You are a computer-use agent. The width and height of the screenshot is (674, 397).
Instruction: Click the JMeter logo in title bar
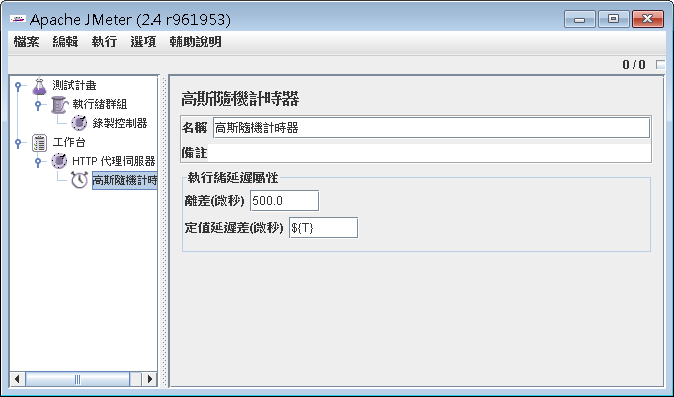tap(18, 19)
